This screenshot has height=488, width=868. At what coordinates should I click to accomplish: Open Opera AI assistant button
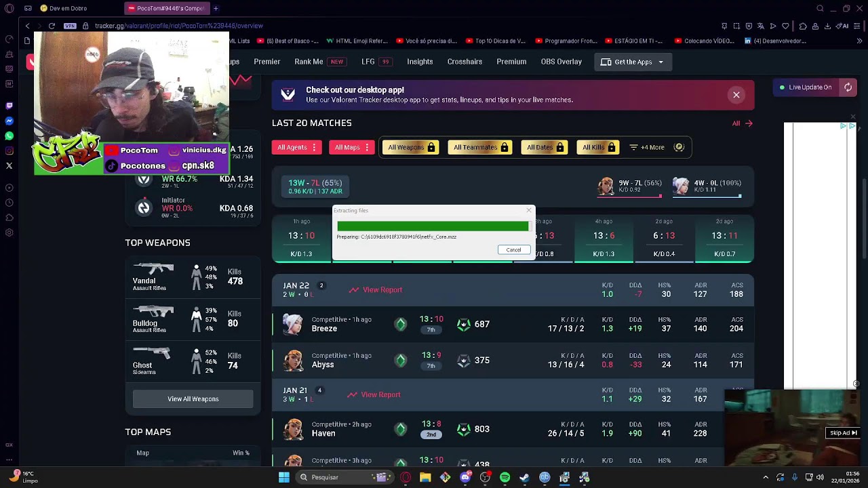[x=842, y=26]
